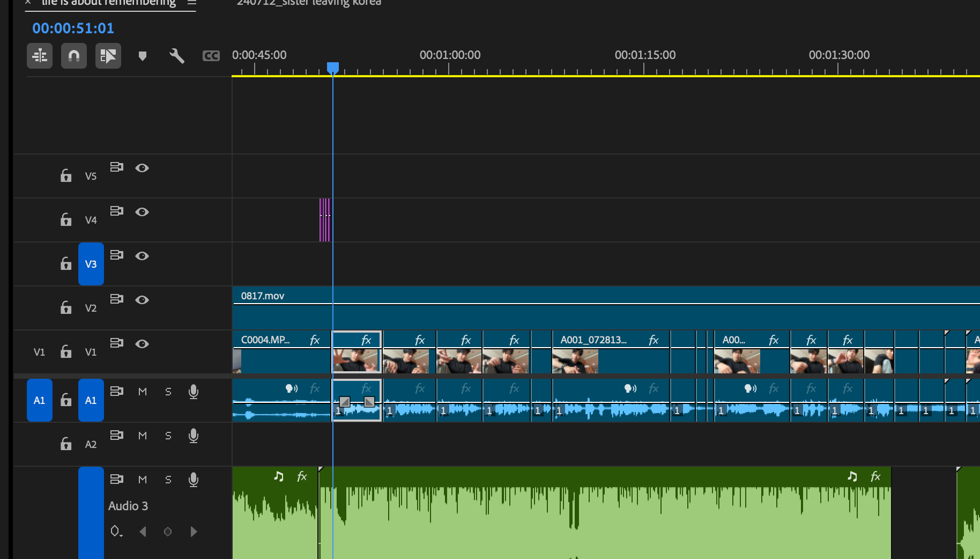This screenshot has height=559, width=980.
Task: Click fx badge on C0004.MP clip
Action: [x=315, y=340]
